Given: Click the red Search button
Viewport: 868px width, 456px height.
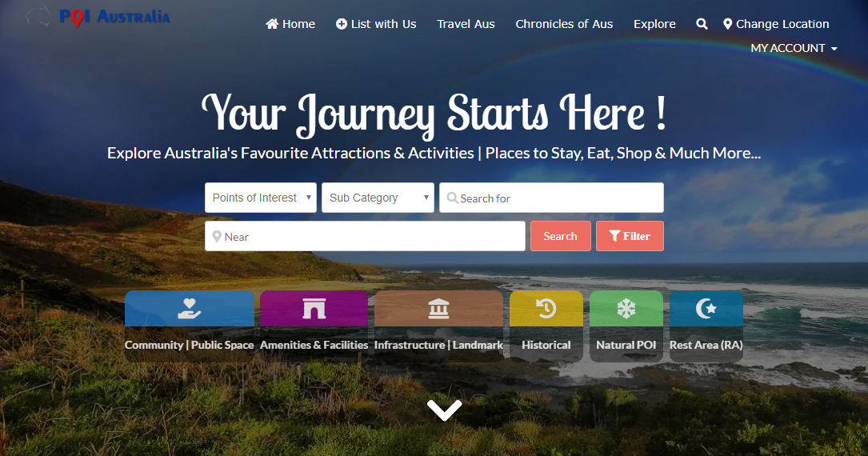Looking at the screenshot, I should [x=560, y=236].
